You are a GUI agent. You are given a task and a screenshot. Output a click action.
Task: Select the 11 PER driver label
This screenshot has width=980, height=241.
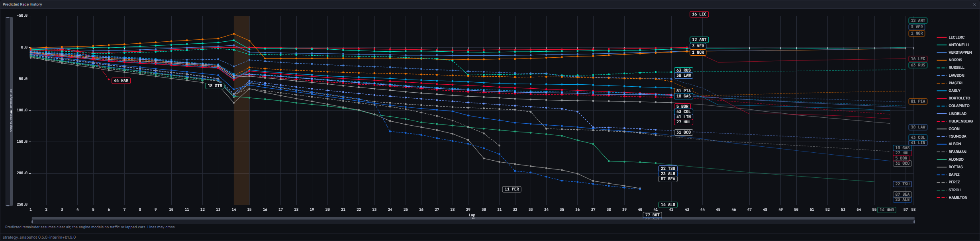(512, 189)
